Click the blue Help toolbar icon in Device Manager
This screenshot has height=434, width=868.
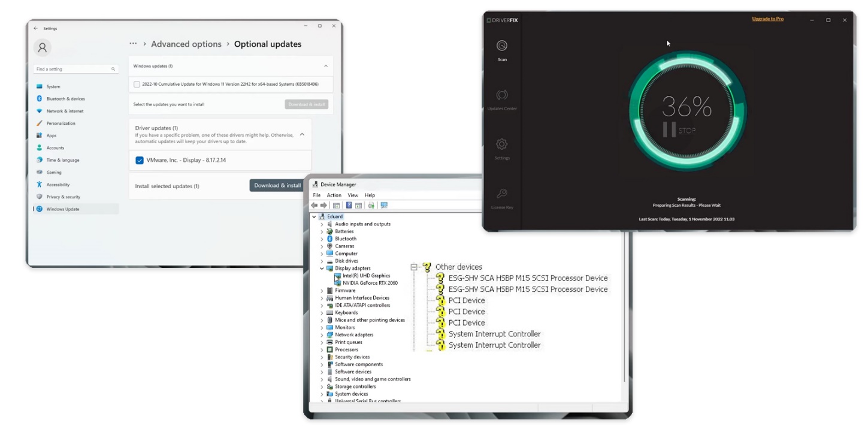(x=349, y=206)
